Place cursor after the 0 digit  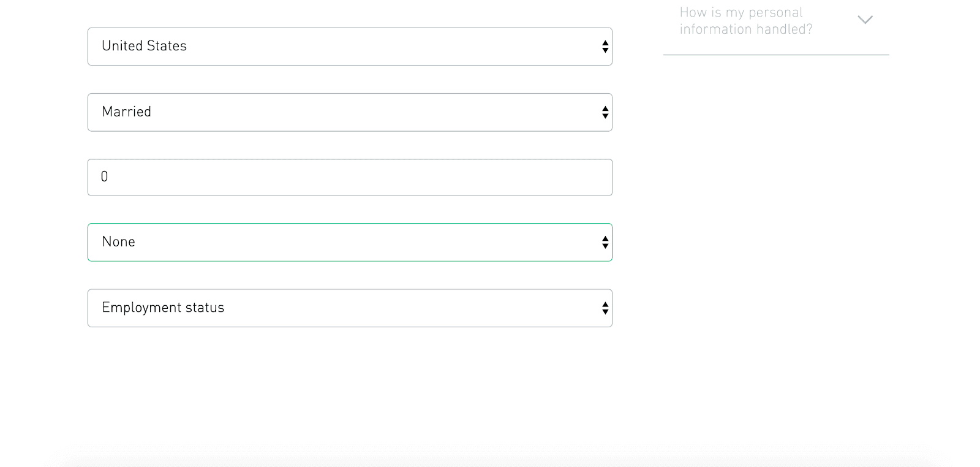(x=109, y=177)
